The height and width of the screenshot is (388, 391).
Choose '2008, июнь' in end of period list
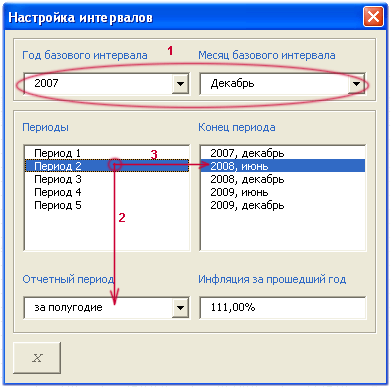(x=283, y=166)
